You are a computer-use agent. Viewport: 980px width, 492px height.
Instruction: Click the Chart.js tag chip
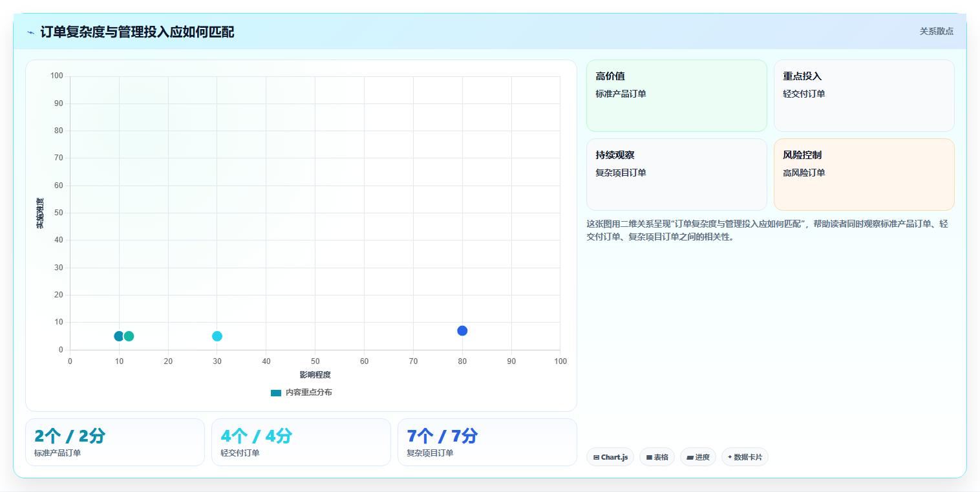(x=610, y=457)
